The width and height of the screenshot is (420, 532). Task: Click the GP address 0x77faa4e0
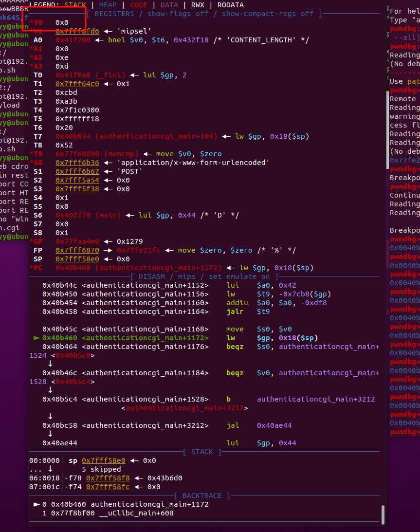click(x=77, y=242)
